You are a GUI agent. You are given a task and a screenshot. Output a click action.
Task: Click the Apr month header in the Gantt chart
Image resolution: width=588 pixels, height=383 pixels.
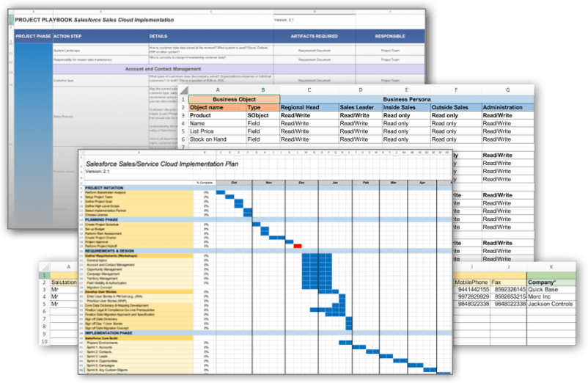pyautogui.click(x=422, y=183)
